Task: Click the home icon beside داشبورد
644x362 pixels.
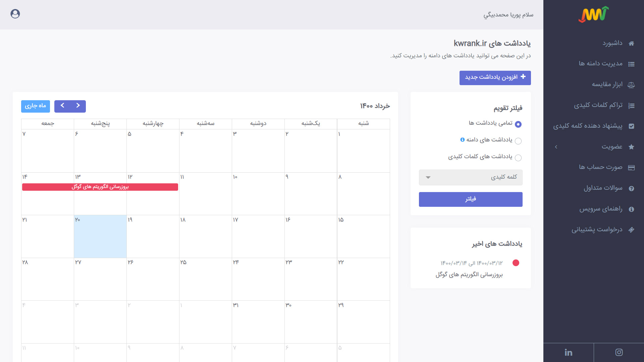Action: 631,44
